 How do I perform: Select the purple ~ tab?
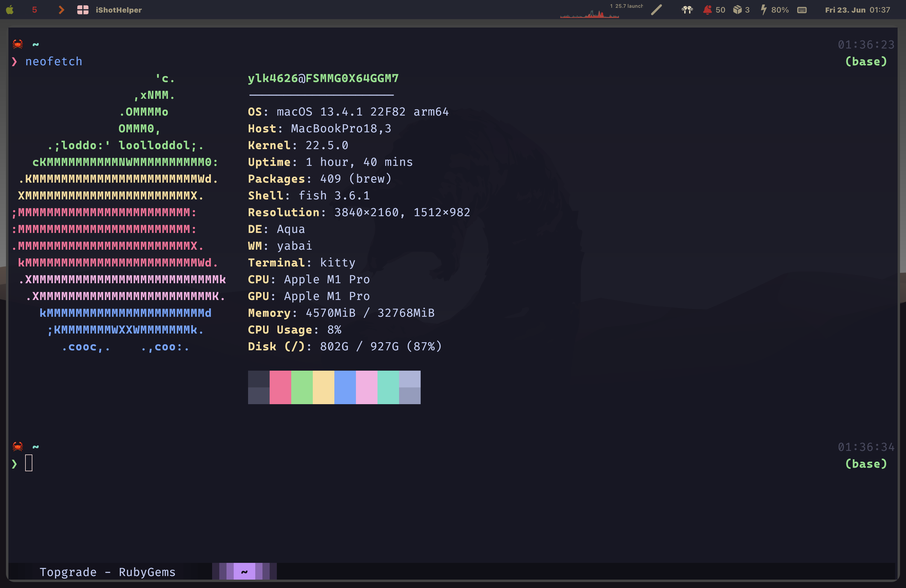click(244, 571)
